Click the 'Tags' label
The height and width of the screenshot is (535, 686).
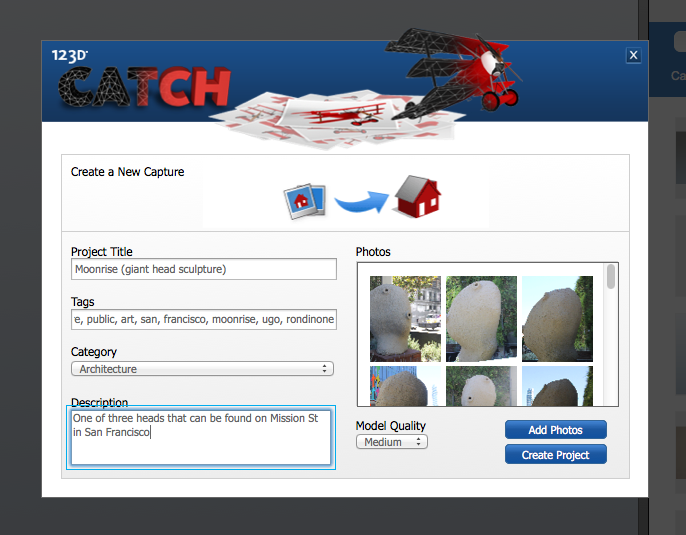click(x=82, y=302)
